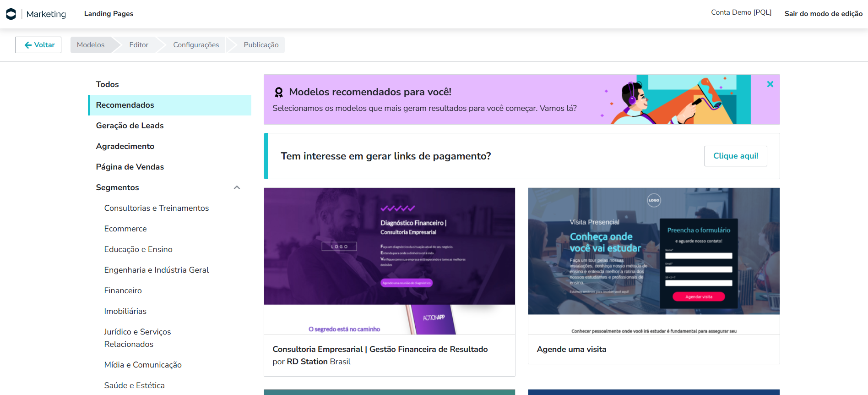Click the RD Station logo icon

click(11, 14)
